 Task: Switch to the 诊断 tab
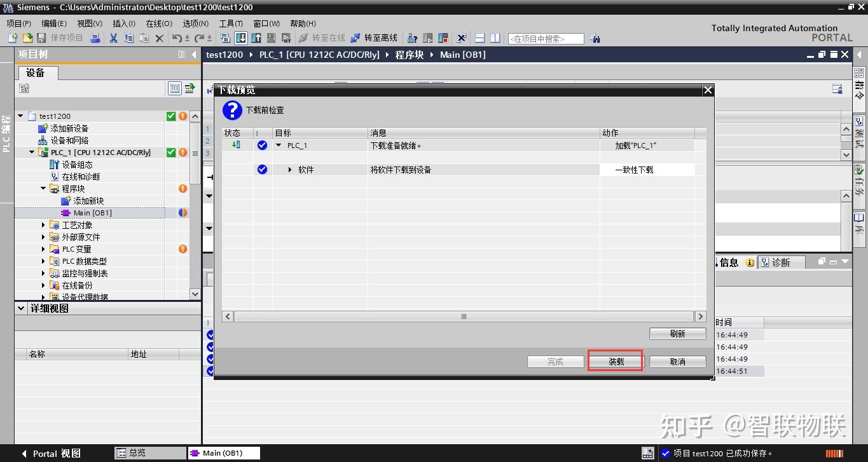tap(781, 262)
